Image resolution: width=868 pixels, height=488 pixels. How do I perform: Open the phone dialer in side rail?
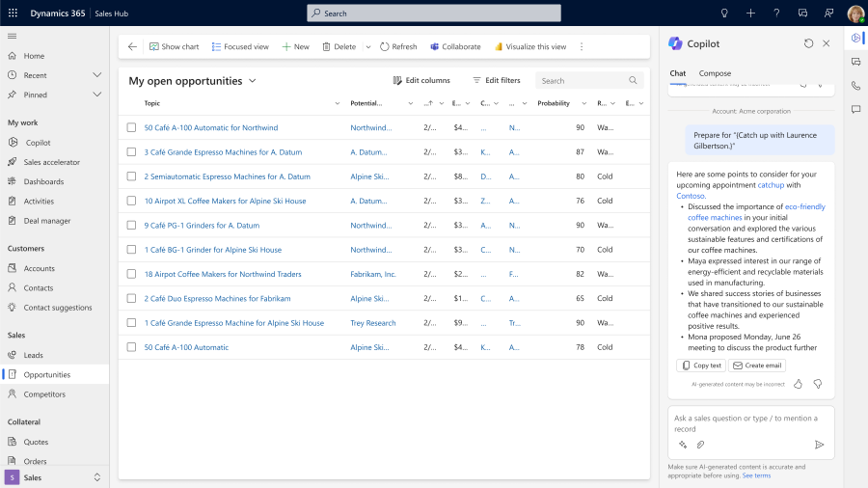[855, 86]
